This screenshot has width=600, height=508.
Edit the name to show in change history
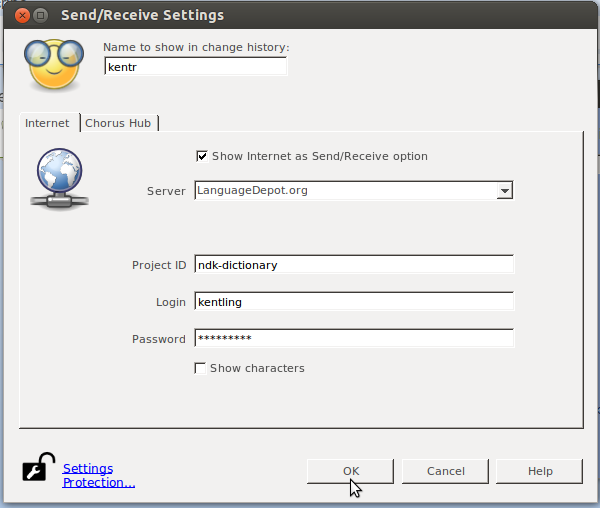[x=195, y=67]
